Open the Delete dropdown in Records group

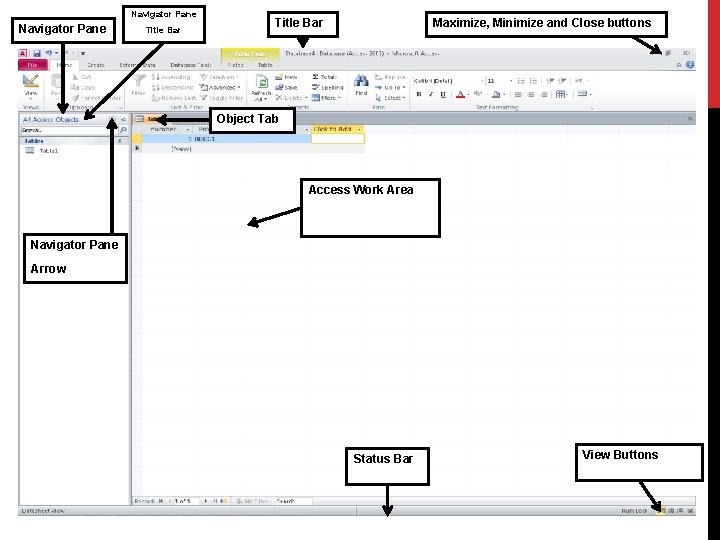coord(291,98)
